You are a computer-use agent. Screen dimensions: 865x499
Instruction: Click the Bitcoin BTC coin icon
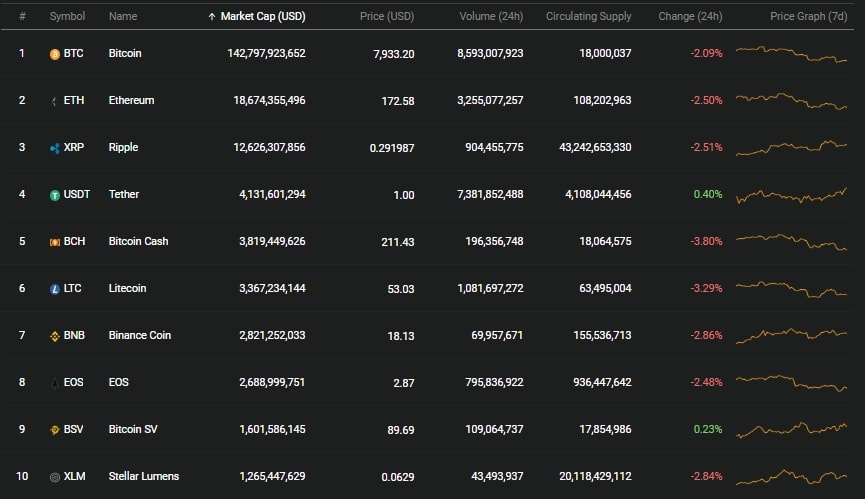(55, 54)
